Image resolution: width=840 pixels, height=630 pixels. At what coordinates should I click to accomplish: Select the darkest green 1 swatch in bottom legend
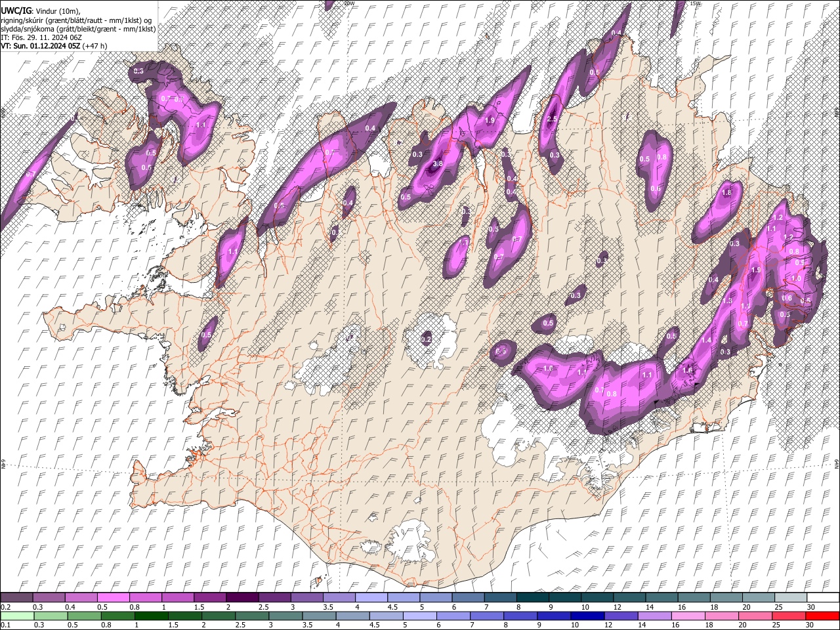pyautogui.click(x=151, y=616)
